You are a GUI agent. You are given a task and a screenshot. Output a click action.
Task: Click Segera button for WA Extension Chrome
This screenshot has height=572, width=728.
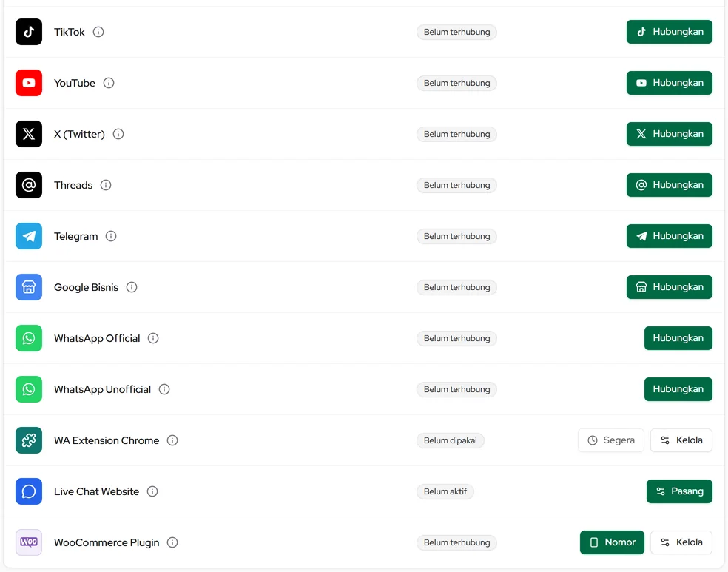tap(611, 440)
